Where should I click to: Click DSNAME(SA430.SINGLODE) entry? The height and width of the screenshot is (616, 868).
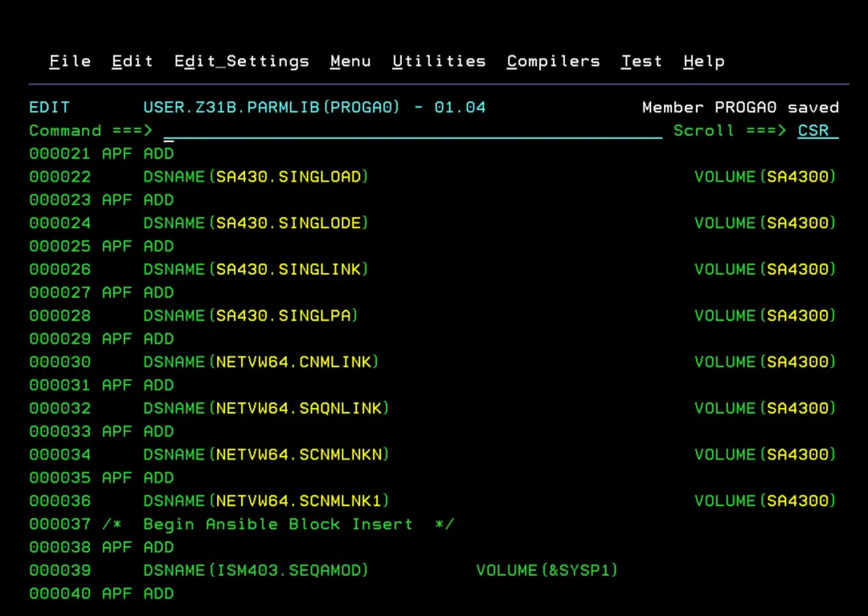tap(256, 222)
